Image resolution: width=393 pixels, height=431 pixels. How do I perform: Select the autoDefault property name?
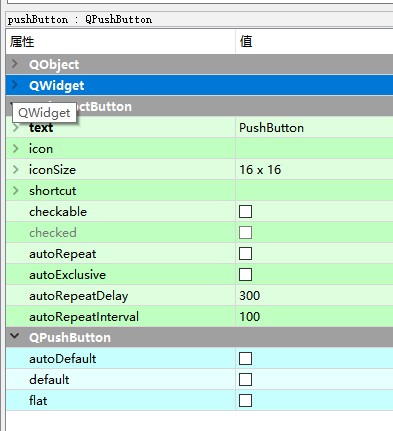63,359
